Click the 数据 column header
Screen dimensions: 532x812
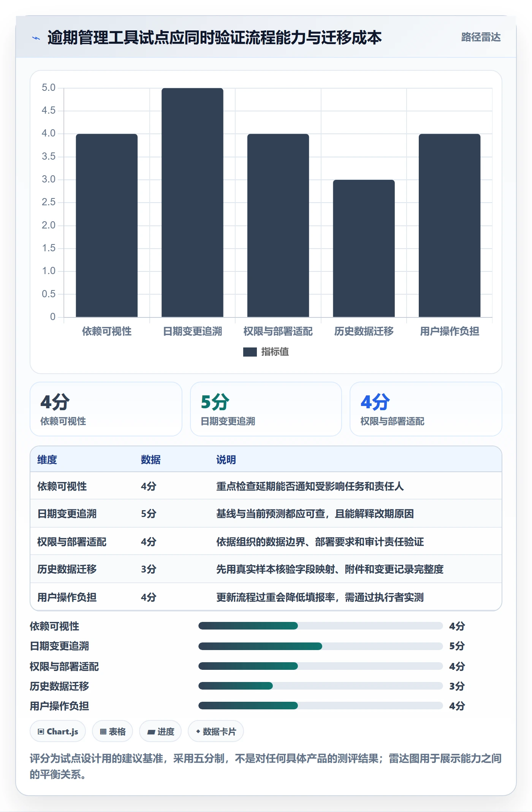pyautogui.click(x=151, y=460)
